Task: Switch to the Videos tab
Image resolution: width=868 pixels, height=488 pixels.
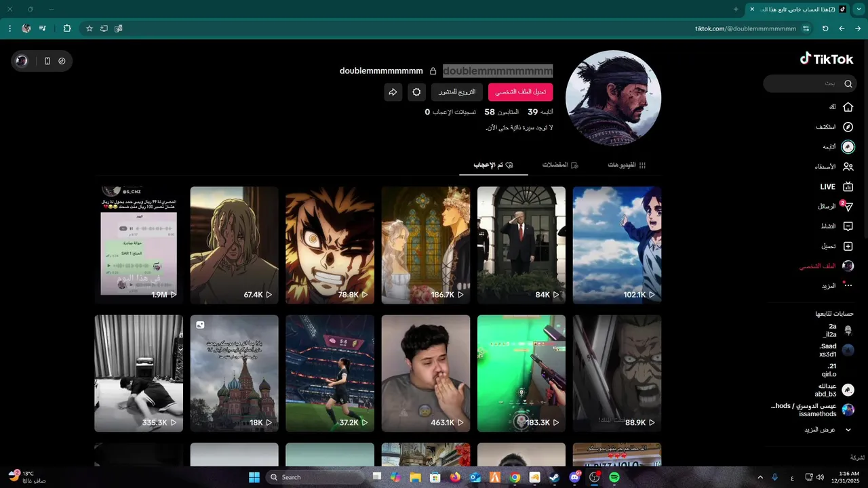Action: [627, 165]
